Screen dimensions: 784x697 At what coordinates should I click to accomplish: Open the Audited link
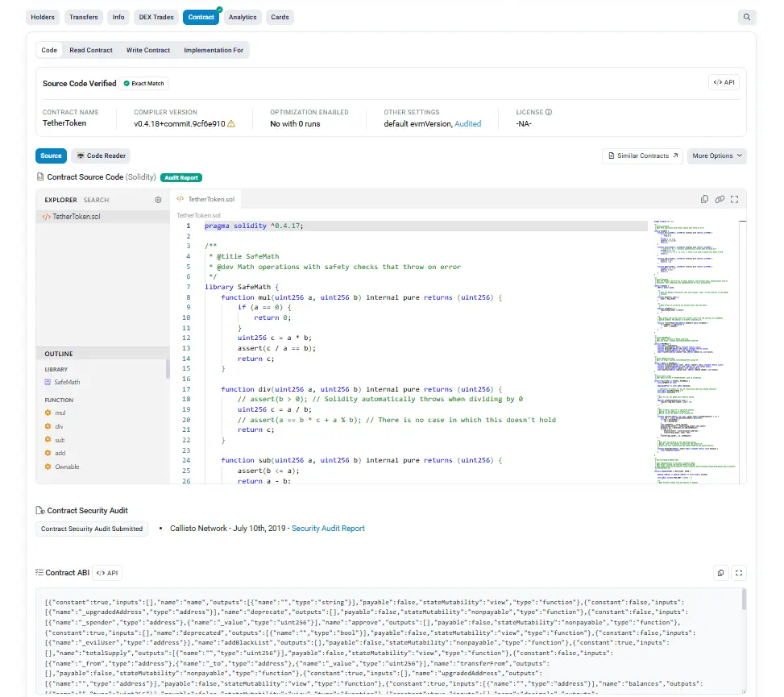click(x=467, y=123)
